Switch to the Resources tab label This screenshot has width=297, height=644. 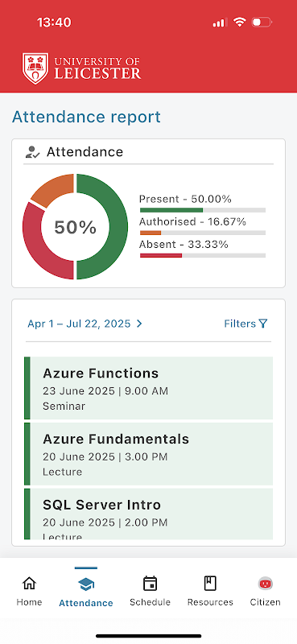(210, 602)
